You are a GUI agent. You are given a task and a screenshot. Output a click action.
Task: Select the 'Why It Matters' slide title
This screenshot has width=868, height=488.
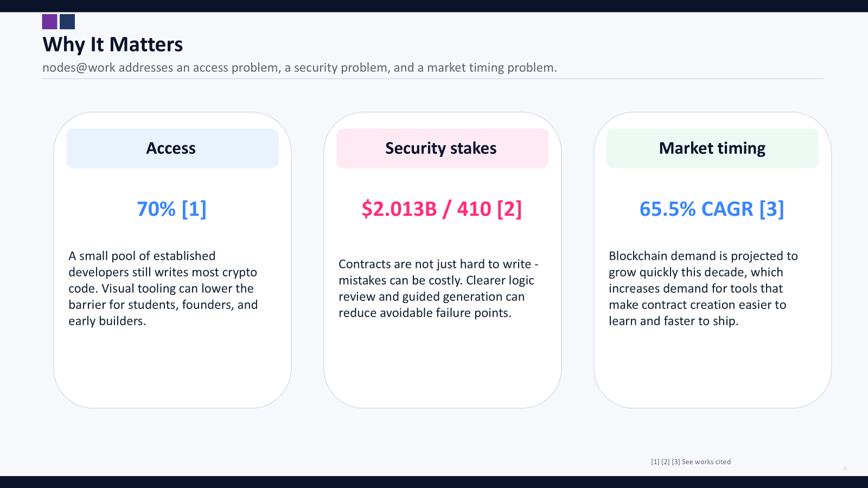click(x=113, y=44)
